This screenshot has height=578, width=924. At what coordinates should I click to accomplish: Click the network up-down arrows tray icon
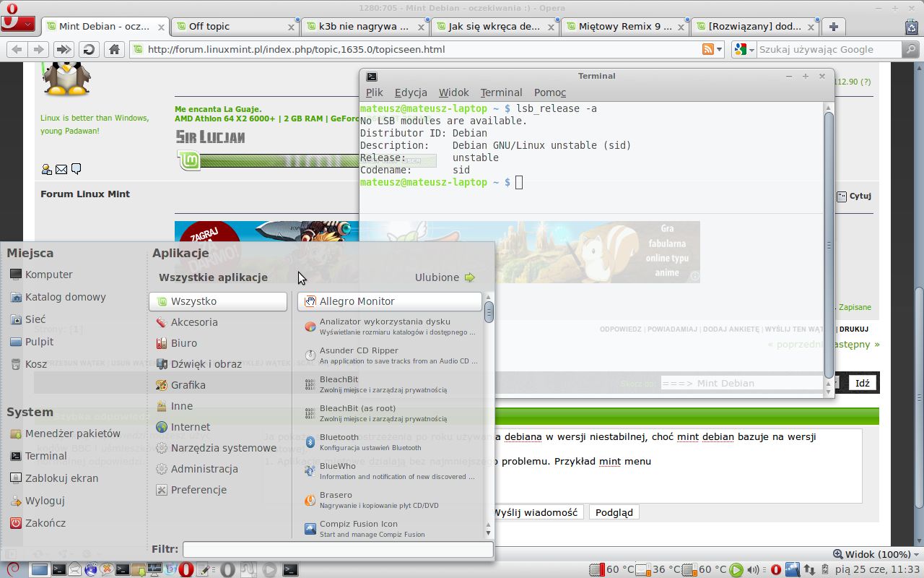tap(811, 569)
